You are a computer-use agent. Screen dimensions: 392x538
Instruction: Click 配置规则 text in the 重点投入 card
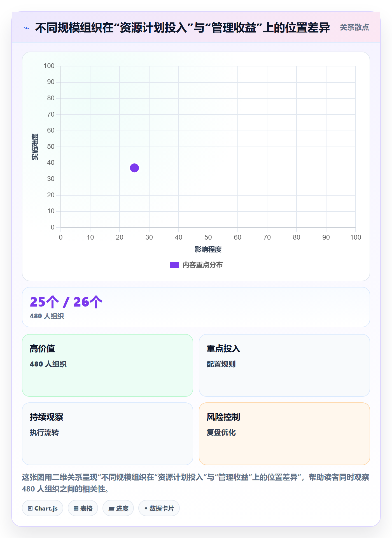point(221,364)
